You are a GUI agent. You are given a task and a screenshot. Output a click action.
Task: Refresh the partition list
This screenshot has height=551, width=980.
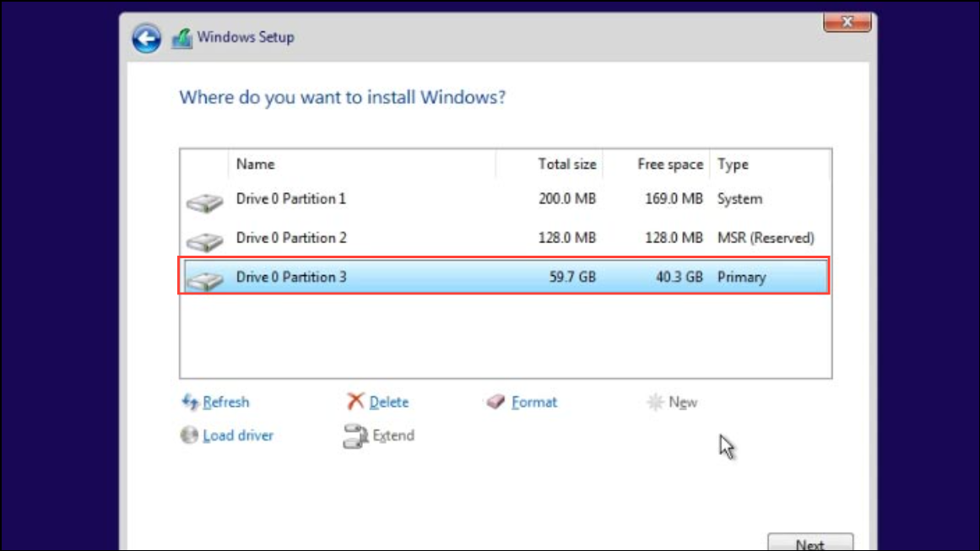(x=225, y=402)
